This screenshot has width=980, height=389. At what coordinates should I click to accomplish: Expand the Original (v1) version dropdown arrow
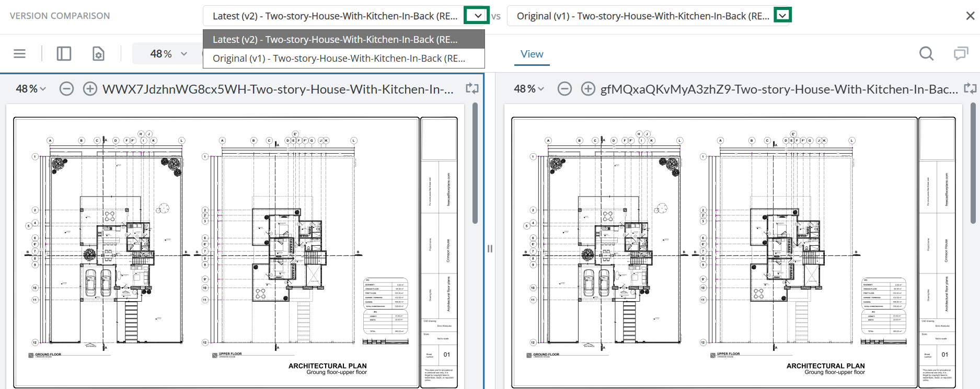tap(782, 16)
